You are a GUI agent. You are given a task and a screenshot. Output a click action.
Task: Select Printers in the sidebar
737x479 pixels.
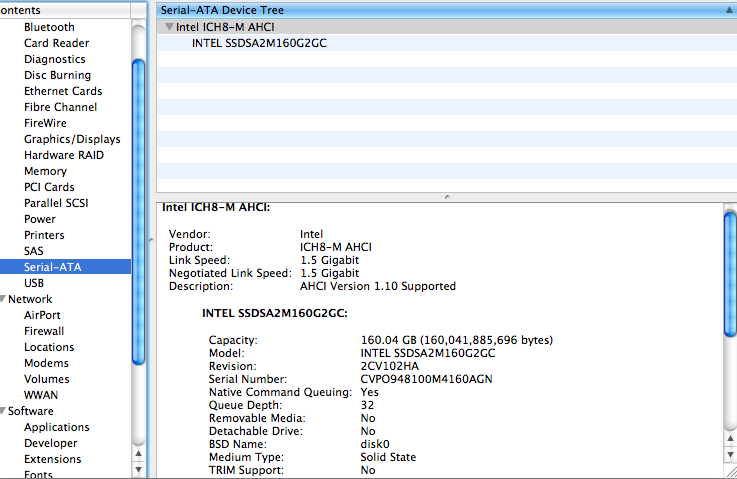click(44, 235)
